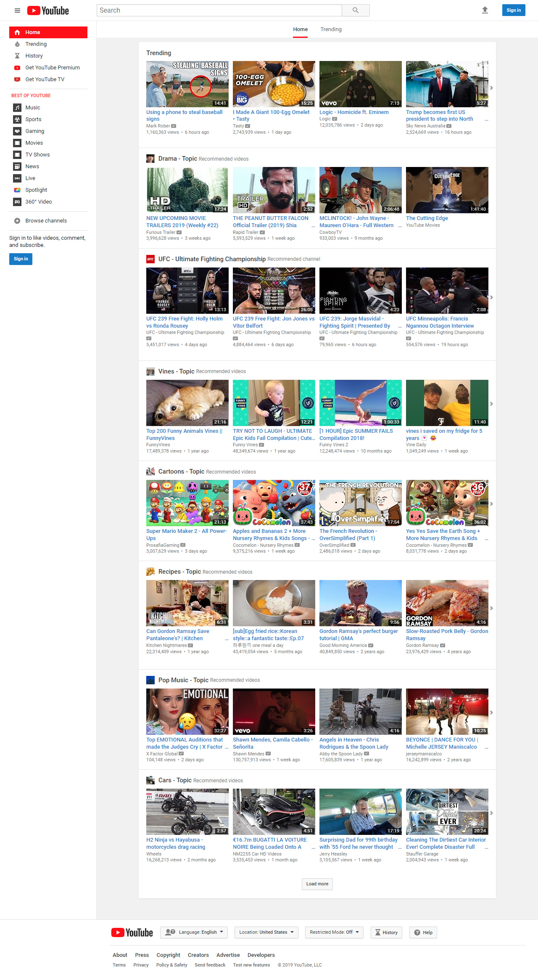Click the sidebar Sign in button
The width and height of the screenshot is (538, 980).
point(21,259)
